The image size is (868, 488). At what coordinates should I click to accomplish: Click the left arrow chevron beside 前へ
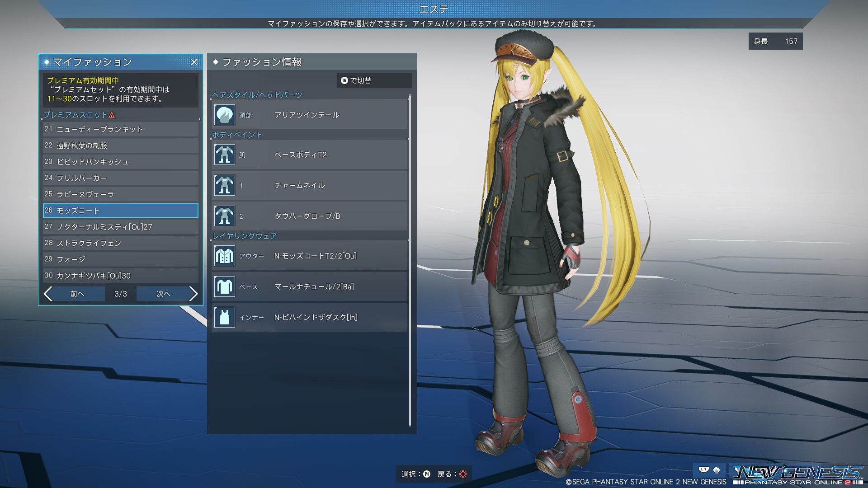(x=48, y=294)
